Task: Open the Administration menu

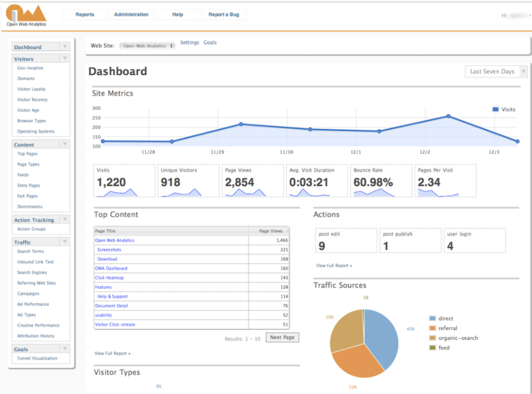Action: coord(130,14)
